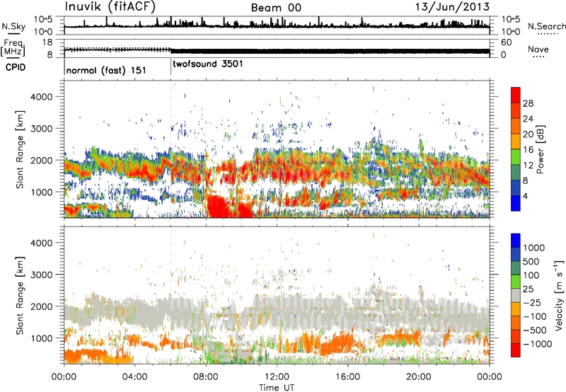Click the 'N.Search' legend label
Image resolution: width=566 pixels, height=392 pixels.
(546, 26)
